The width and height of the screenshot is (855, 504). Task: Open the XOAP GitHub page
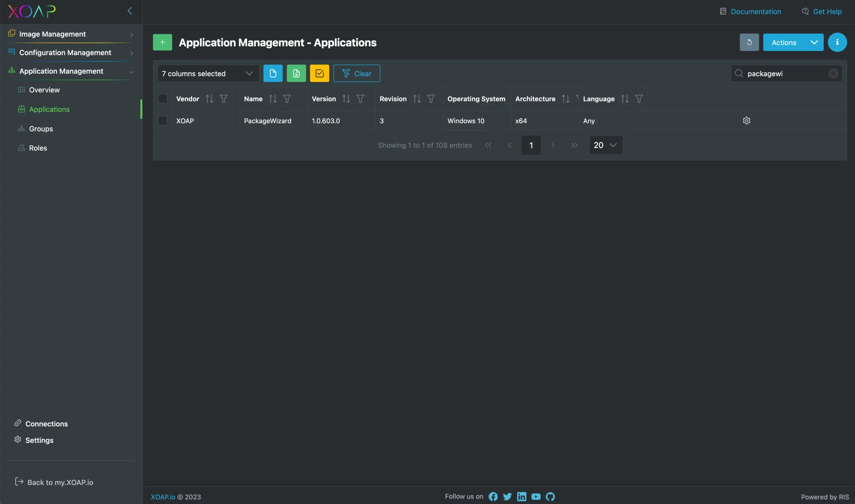[550, 497]
